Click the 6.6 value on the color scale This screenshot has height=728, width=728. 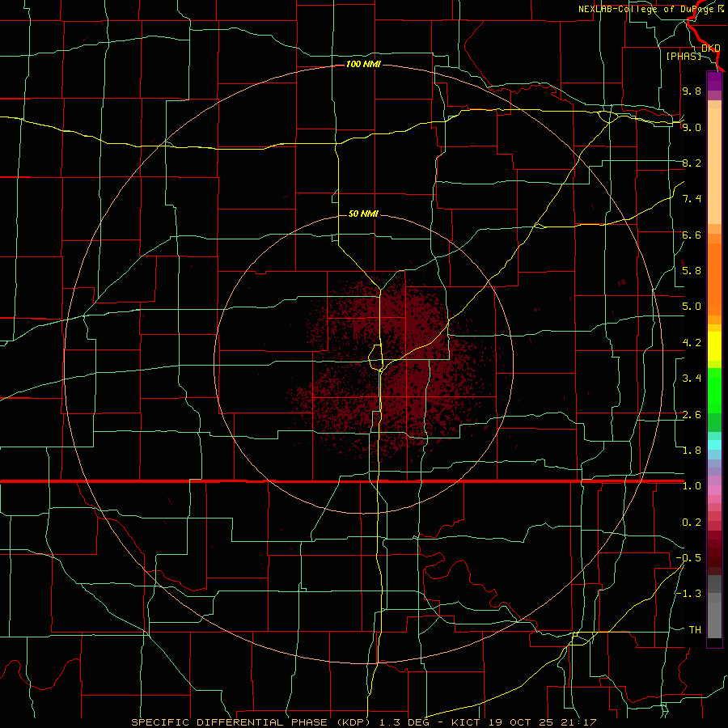692,235
